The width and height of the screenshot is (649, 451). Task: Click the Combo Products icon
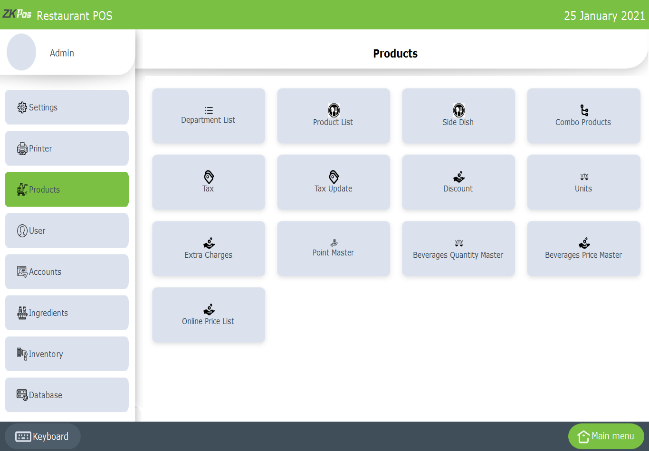[584, 110]
